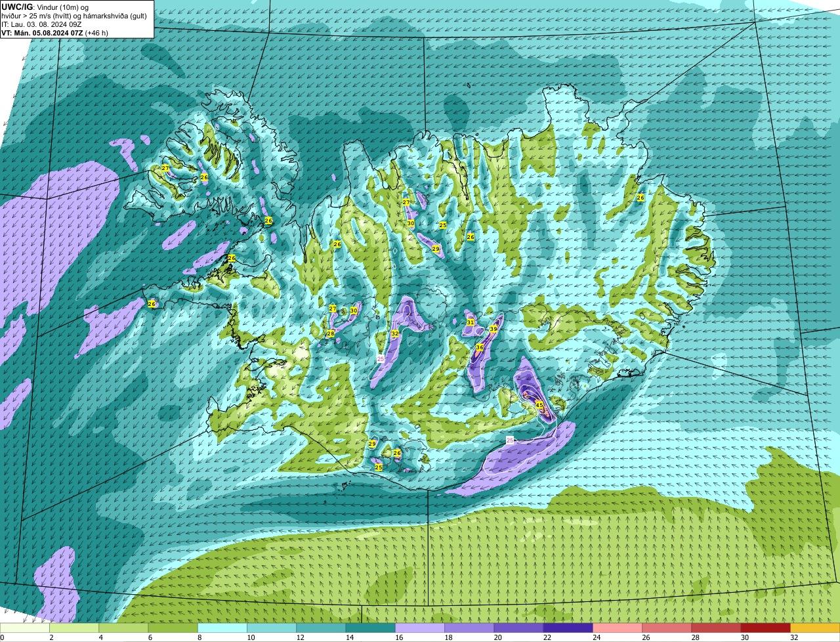Screen dimensions: 840x642
Task: Click the 22–24 m/s dark indigo legend swatch
Action: click(x=568, y=628)
